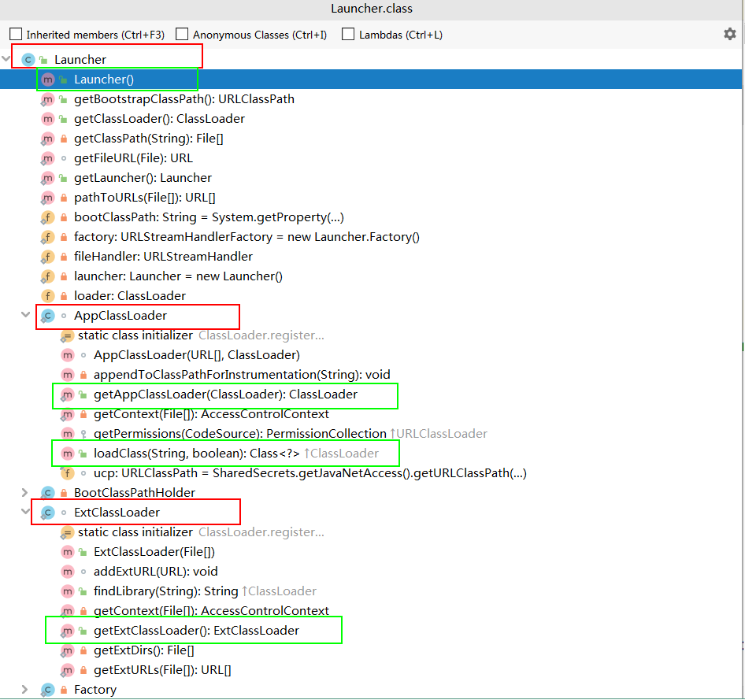Expand the BootClassPathHolder class node
The image size is (745, 700).
tap(25, 492)
